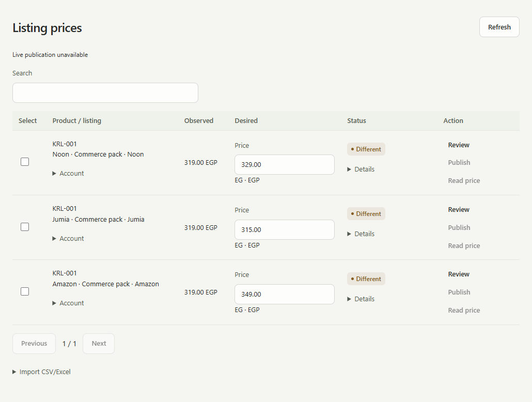Click KRL-001 SKU in the Amazon row

65,273
